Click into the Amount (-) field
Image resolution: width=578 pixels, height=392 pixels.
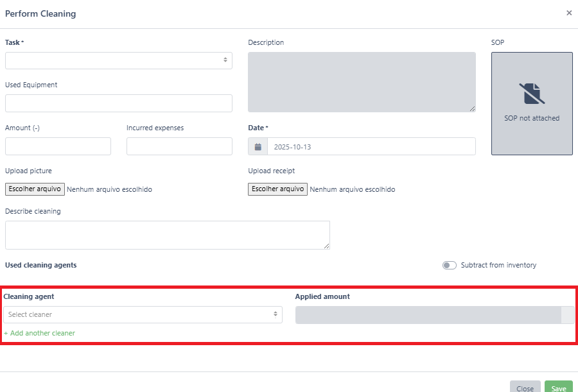point(58,146)
